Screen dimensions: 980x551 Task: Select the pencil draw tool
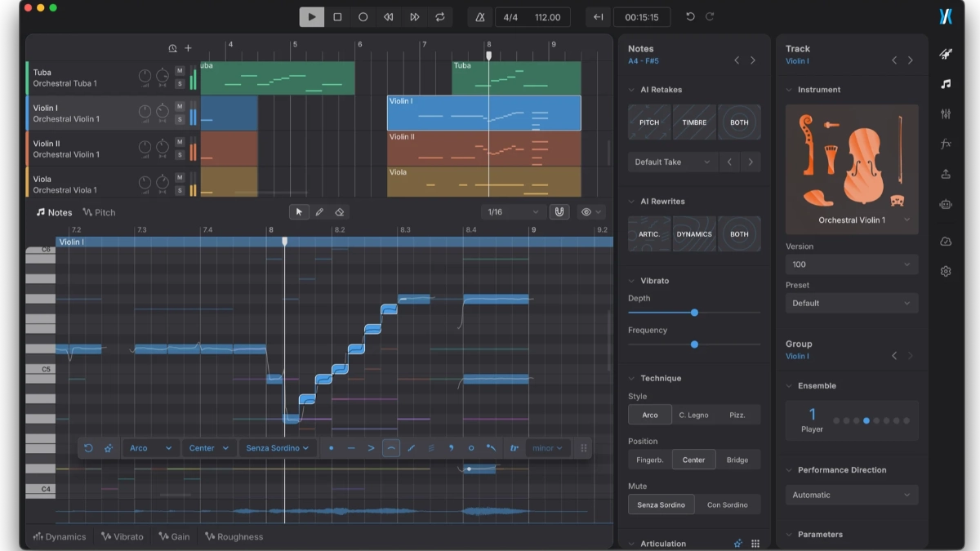(319, 212)
